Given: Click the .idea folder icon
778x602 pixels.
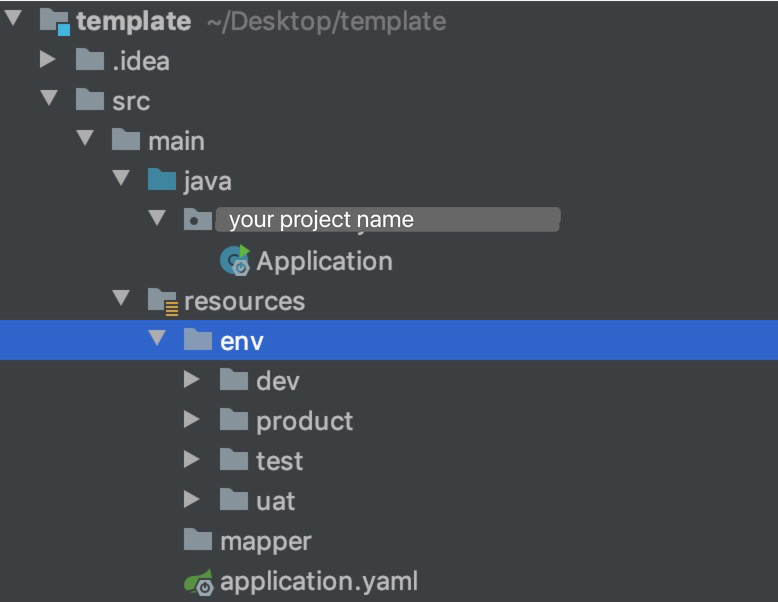Looking at the screenshot, I should [x=91, y=61].
